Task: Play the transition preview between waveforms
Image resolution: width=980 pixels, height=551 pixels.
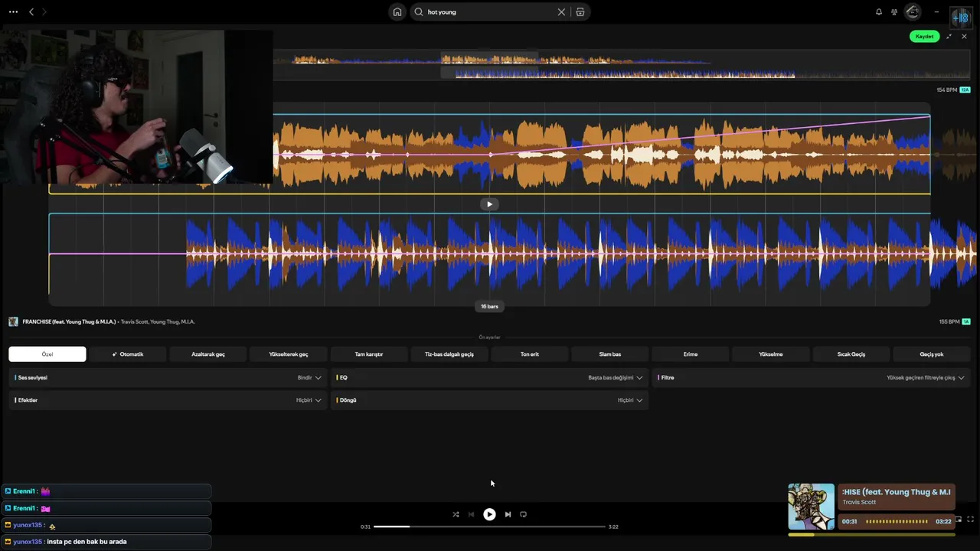Action: 489,204
